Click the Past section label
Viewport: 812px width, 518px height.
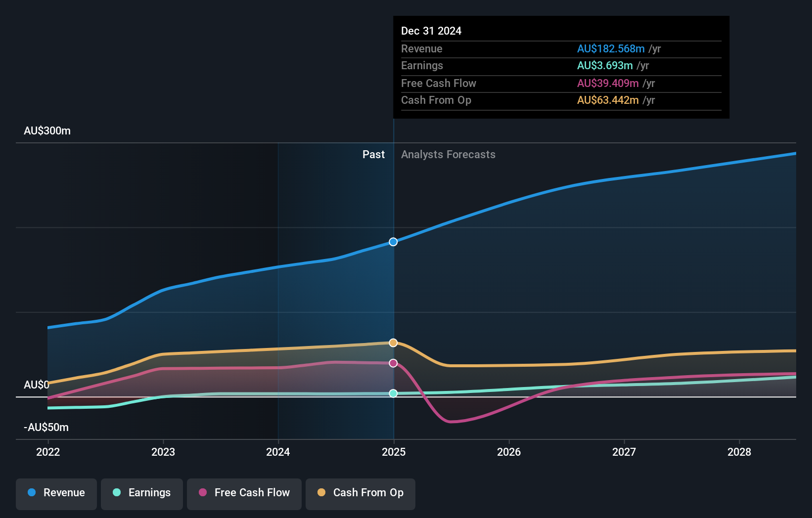tap(373, 155)
